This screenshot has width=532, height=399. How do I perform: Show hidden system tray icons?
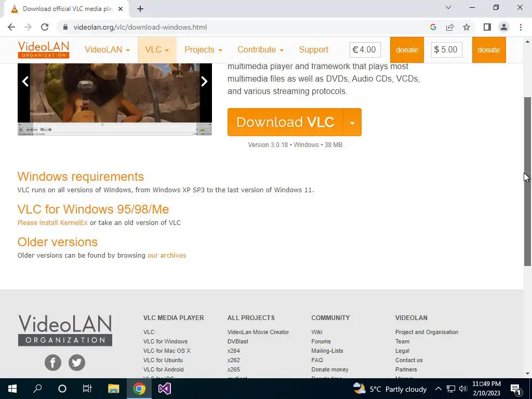438,389
